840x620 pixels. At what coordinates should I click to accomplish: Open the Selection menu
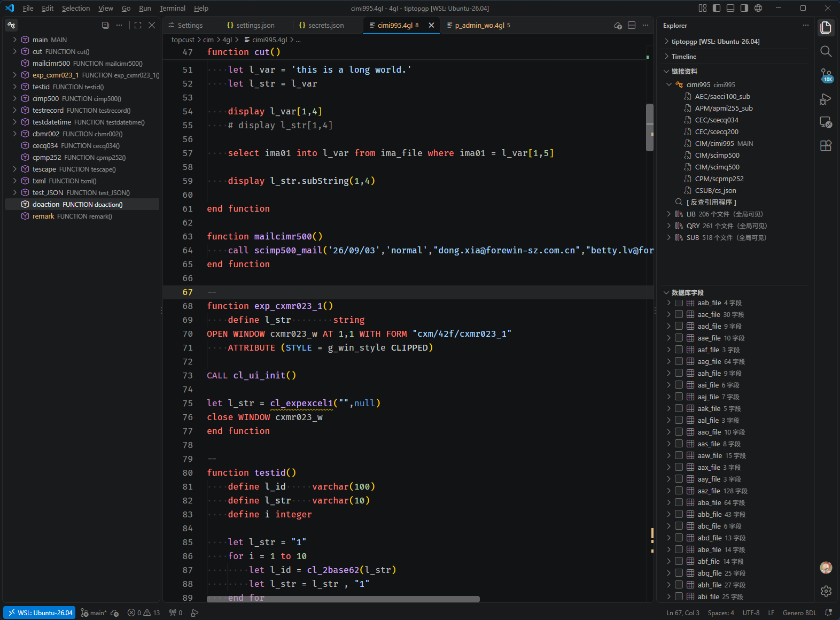[76, 8]
